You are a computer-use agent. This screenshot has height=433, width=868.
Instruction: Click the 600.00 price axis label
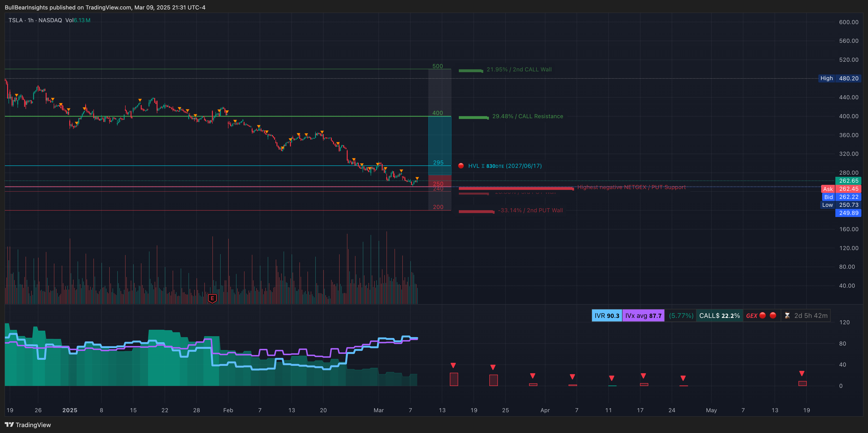click(848, 22)
